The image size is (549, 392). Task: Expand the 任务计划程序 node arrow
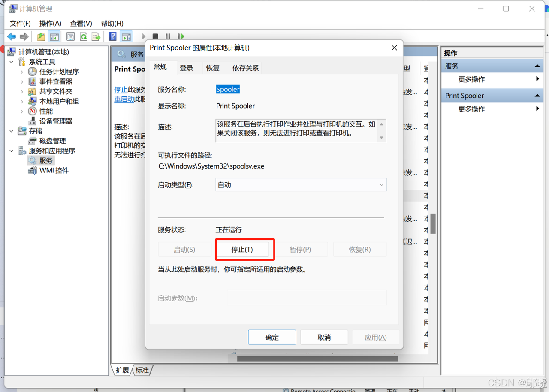coord(22,72)
